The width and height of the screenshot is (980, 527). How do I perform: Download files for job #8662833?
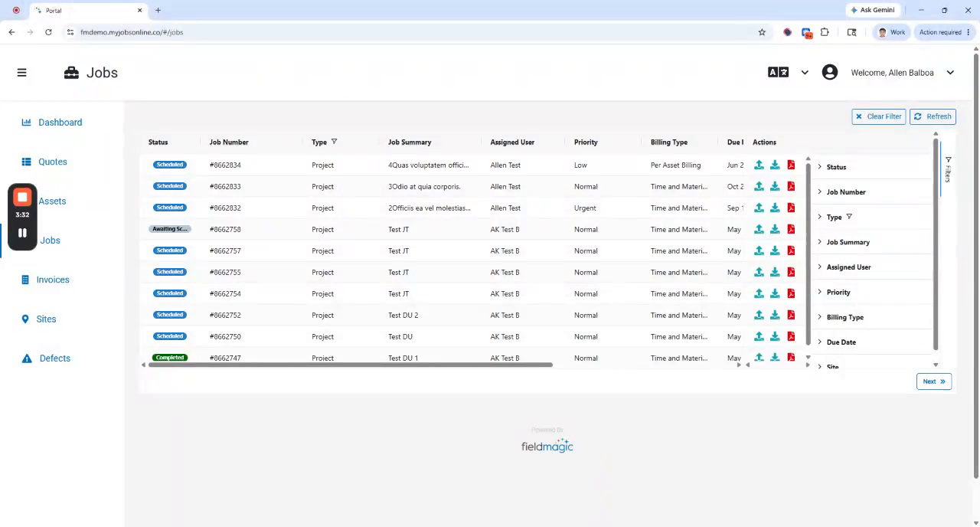tap(775, 186)
